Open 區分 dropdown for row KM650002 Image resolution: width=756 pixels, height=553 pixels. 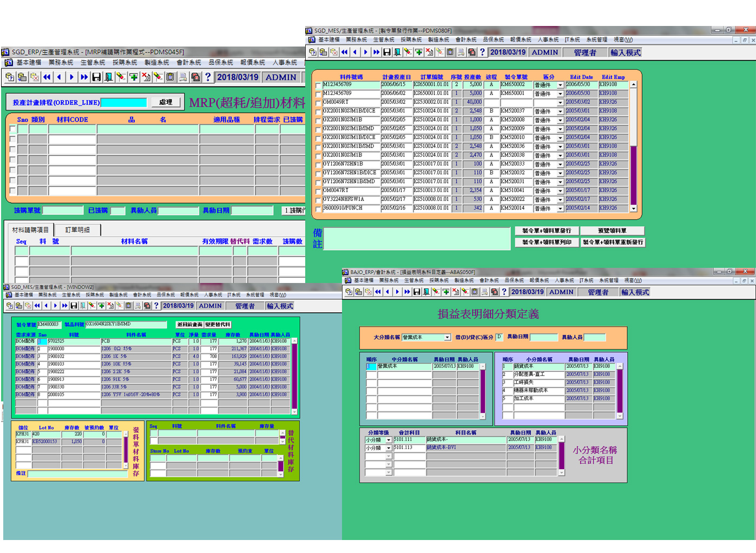[560, 85]
